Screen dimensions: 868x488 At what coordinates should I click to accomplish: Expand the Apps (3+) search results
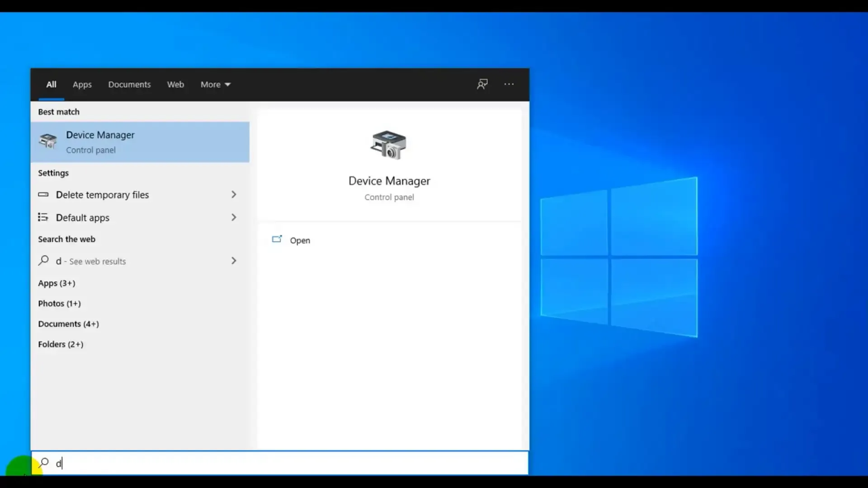(57, 282)
